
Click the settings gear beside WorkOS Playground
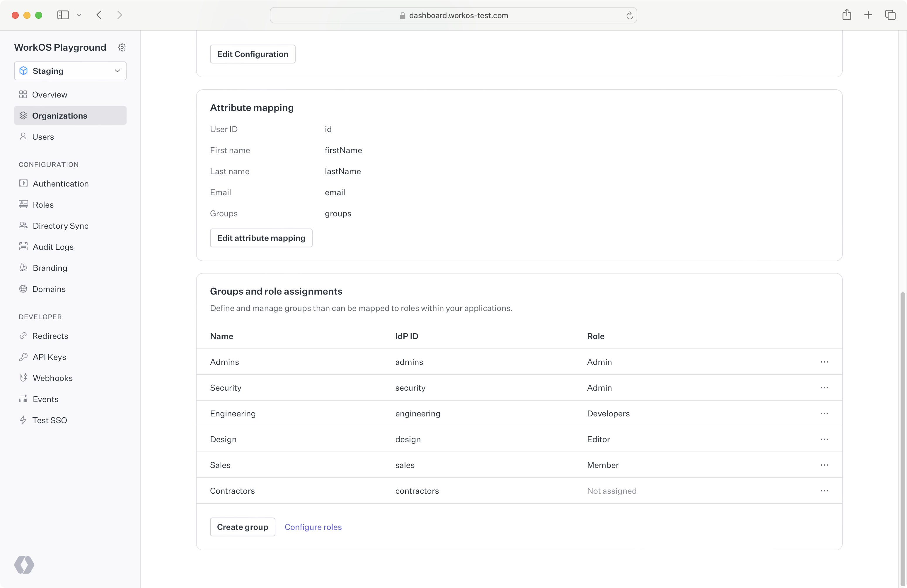click(122, 47)
